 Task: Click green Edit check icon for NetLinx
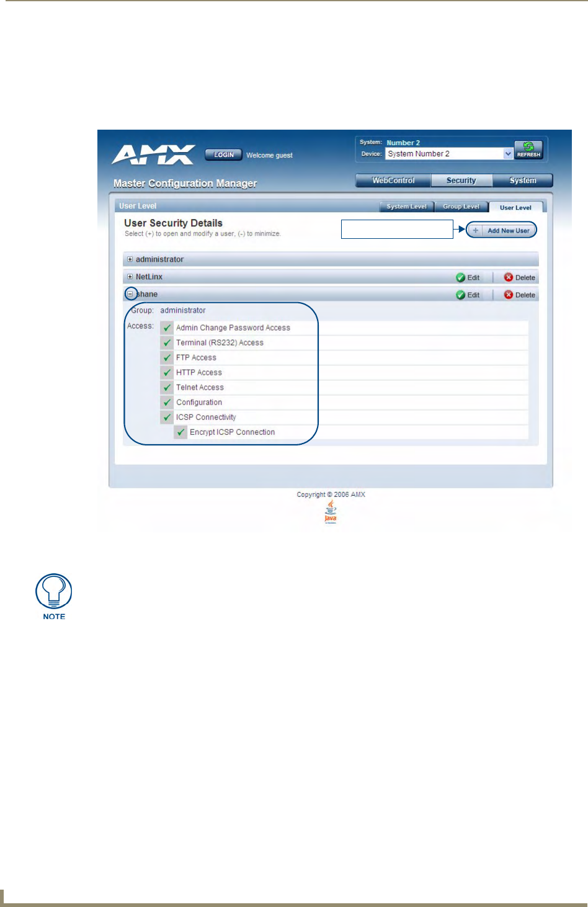460,277
